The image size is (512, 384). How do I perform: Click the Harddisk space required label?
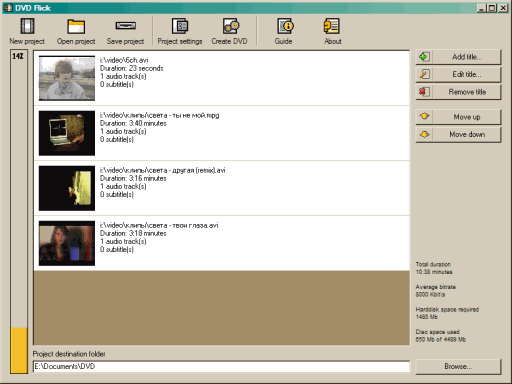point(447,310)
